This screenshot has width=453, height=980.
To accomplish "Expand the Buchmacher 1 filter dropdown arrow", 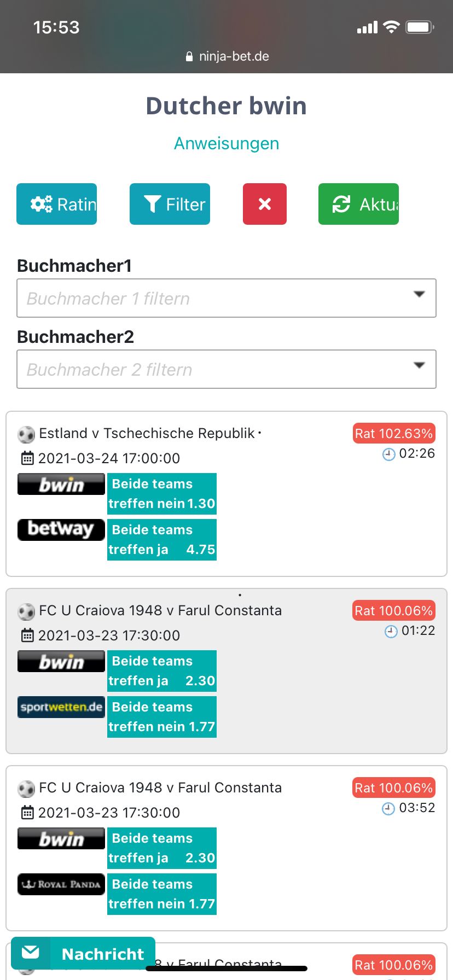I will [419, 294].
